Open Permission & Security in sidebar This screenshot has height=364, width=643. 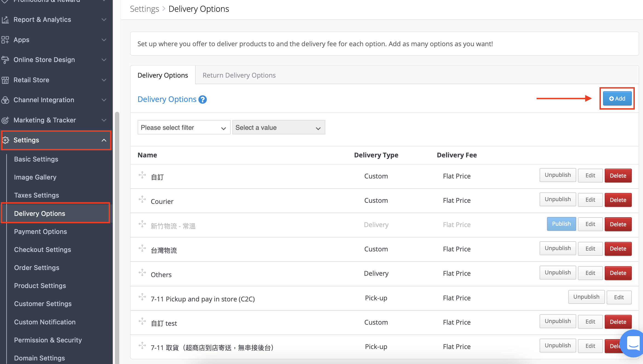(x=48, y=340)
